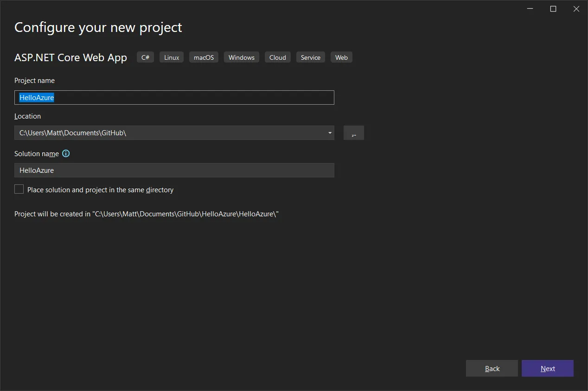This screenshot has height=391, width=588.
Task: Click the Cloud tag
Action: tap(278, 57)
